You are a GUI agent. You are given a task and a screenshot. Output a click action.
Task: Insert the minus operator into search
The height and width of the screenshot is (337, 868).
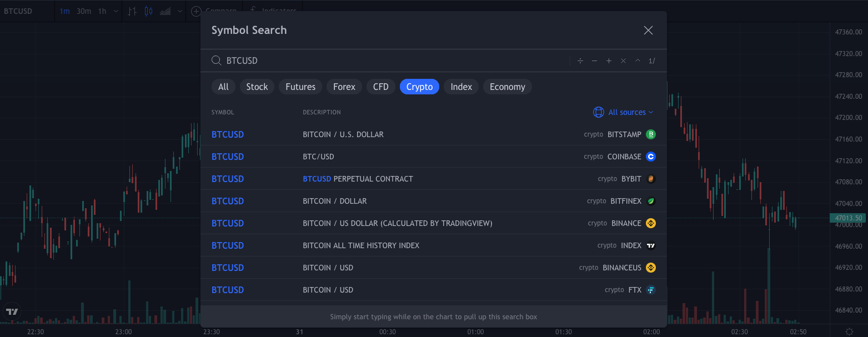[x=594, y=61]
